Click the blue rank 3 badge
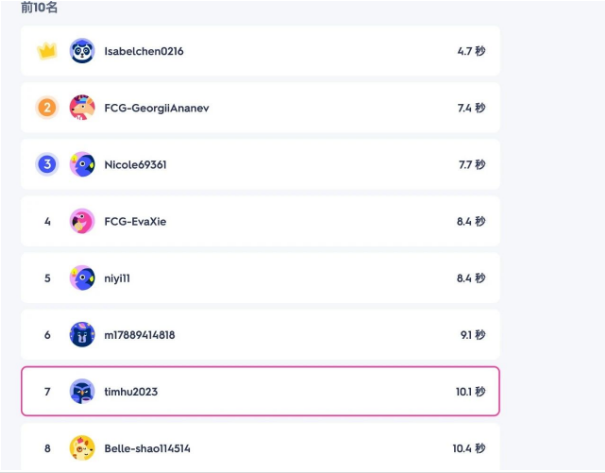The image size is (605, 473). click(x=47, y=164)
